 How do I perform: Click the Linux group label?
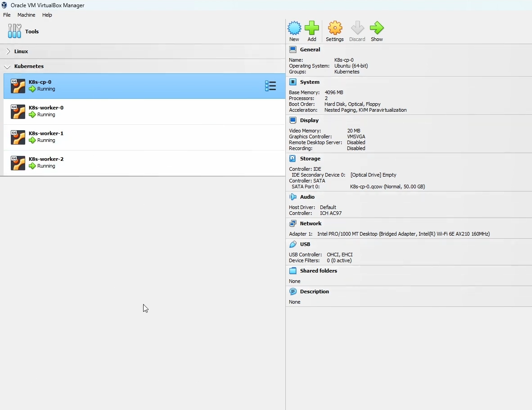coord(21,51)
